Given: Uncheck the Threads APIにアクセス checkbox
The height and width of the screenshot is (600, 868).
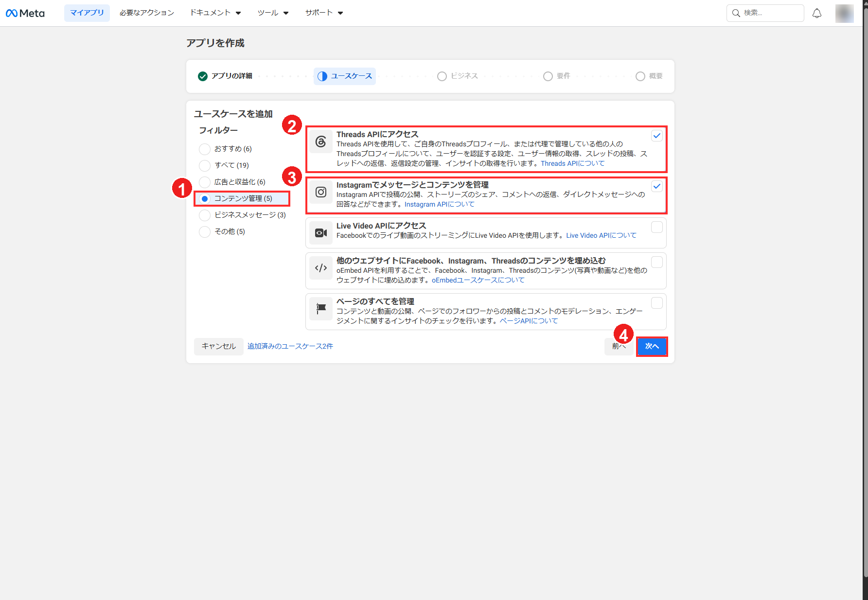Looking at the screenshot, I should coord(657,136).
